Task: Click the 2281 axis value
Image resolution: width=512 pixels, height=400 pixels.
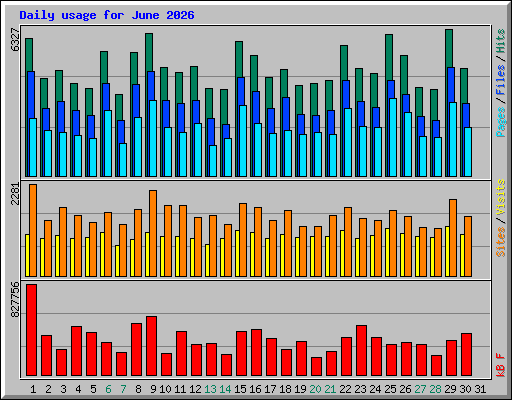Action: [x=15, y=194]
